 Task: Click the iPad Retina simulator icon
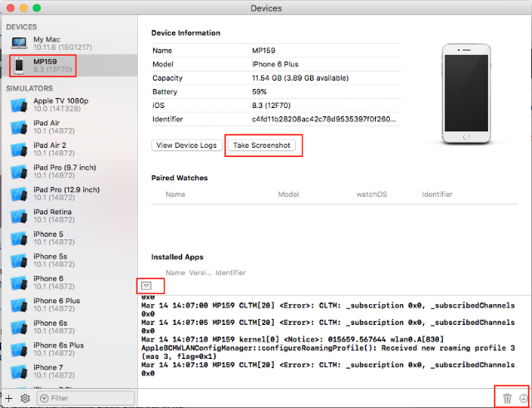click(x=19, y=216)
